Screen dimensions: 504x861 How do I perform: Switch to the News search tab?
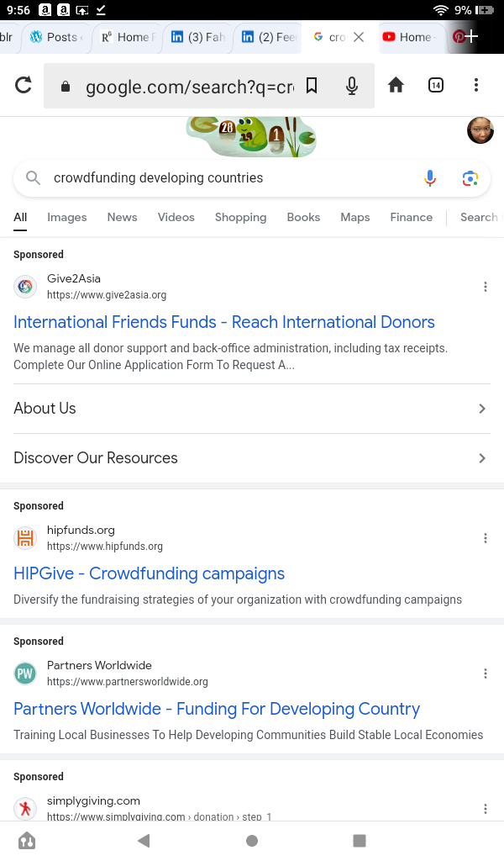pos(122,217)
